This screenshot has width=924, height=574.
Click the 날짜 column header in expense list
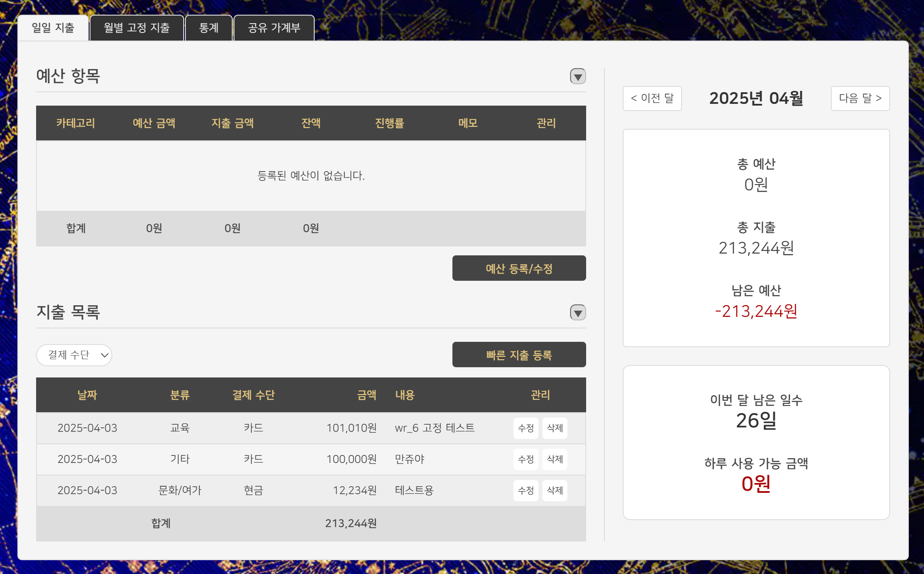pos(87,395)
